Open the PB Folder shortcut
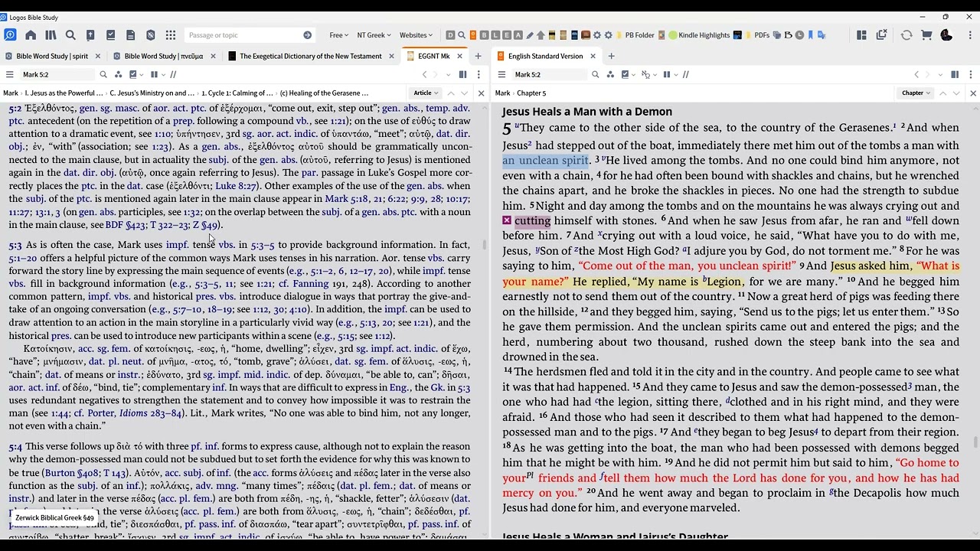The image size is (980, 551). tap(635, 35)
